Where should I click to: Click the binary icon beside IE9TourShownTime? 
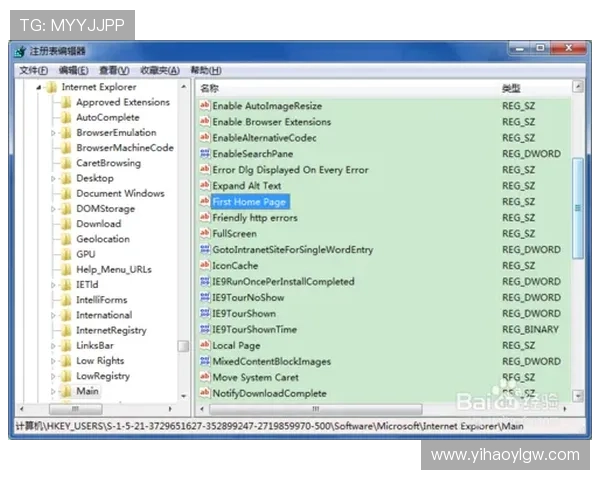[205, 330]
